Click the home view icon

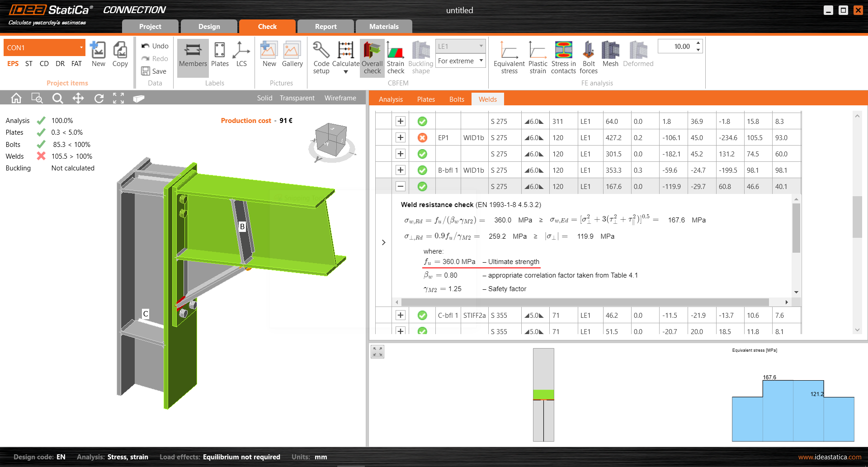16,98
